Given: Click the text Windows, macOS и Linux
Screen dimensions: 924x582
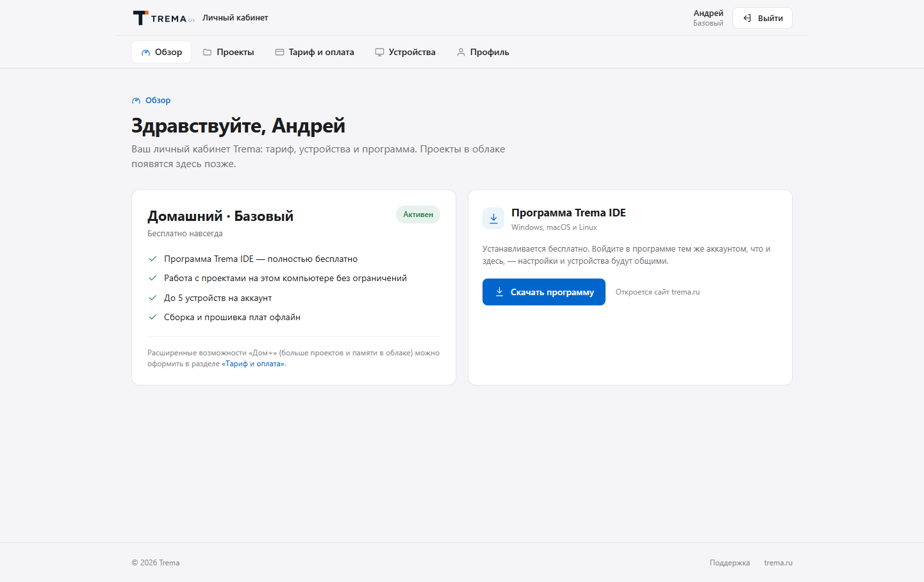Looking at the screenshot, I should click(554, 227).
